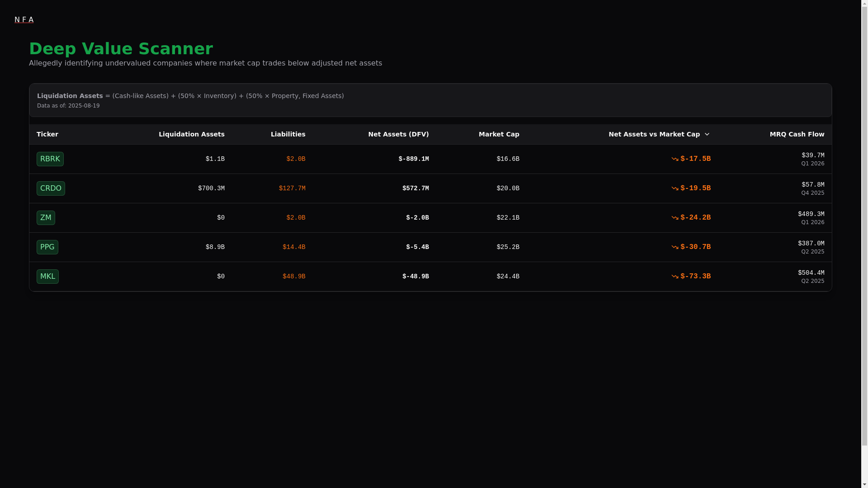Select MKL cash flow $504.4M
868x488 pixels.
coord(811,273)
